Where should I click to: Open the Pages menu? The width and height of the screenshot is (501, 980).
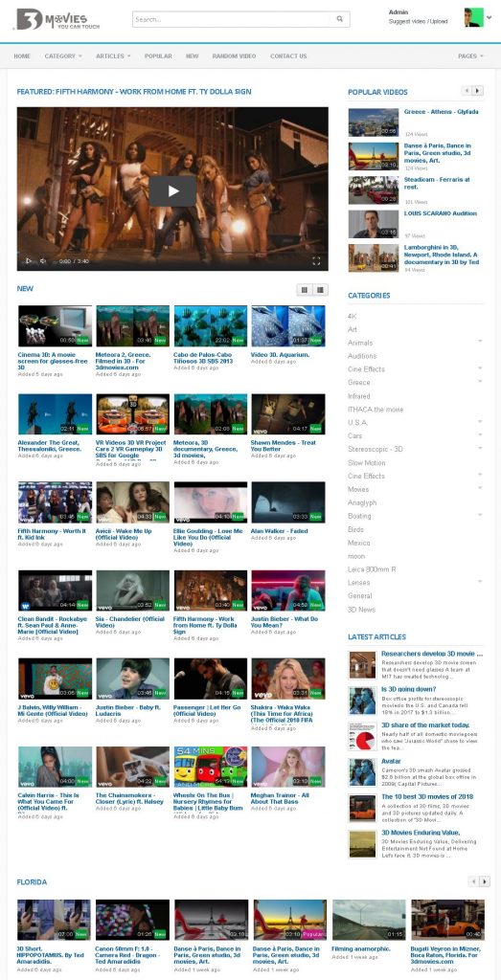pos(470,56)
